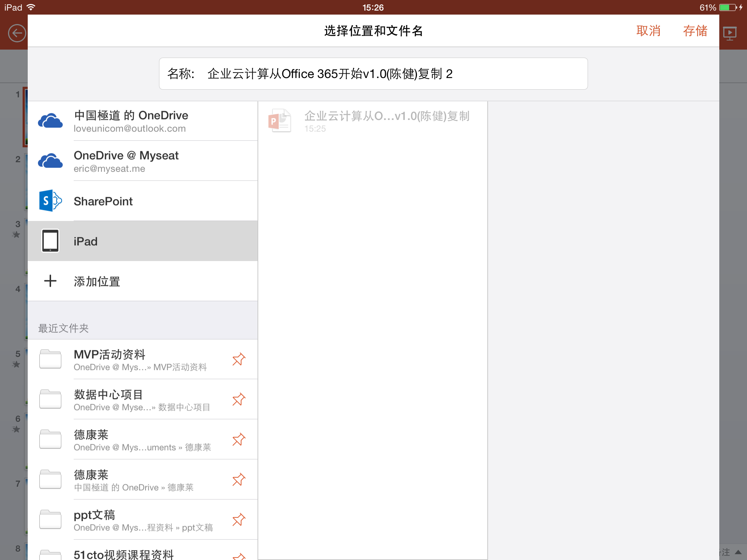
Task: Pin the MVP活动资料 folder
Action: coord(239,359)
